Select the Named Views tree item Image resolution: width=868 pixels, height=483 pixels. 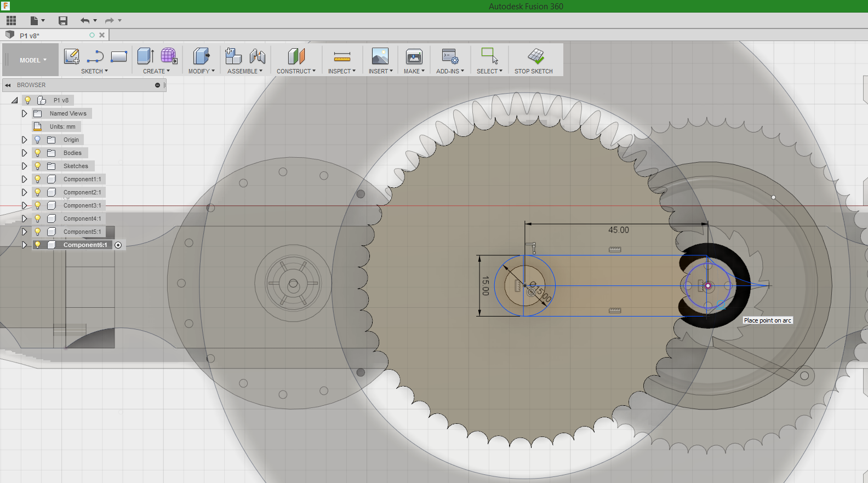[x=68, y=113]
